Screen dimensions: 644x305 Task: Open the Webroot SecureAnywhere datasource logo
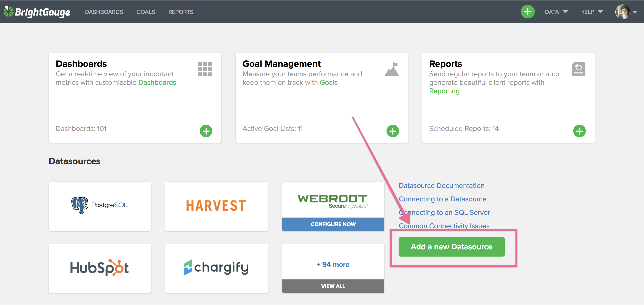coord(333,201)
